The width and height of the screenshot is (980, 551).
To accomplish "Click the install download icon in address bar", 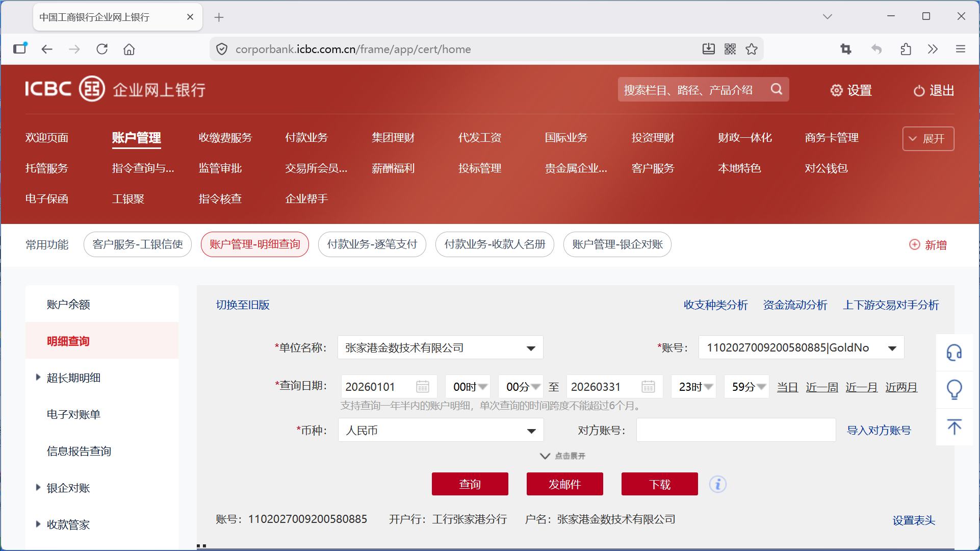I will 708,49.
